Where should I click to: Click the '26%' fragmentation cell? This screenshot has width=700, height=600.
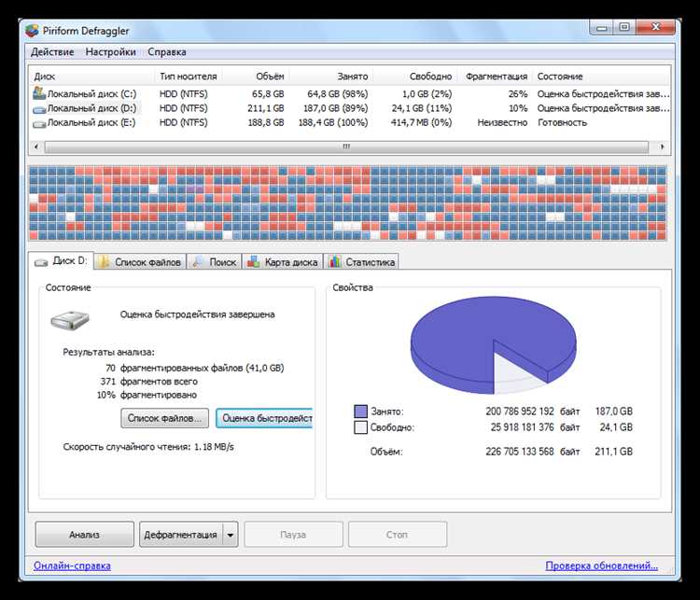(517, 94)
